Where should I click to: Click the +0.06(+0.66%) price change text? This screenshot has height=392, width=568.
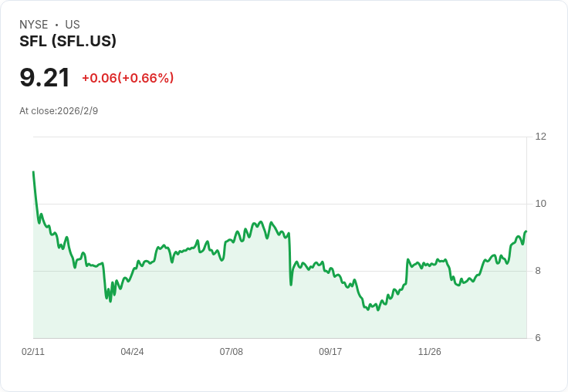pyautogui.click(x=127, y=78)
